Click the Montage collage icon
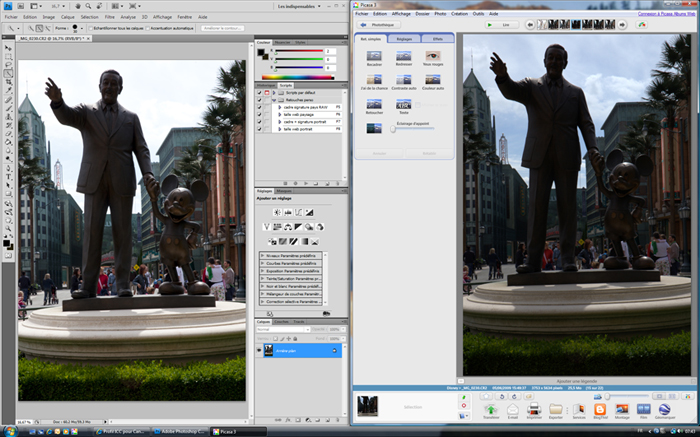The width and height of the screenshot is (700, 437). (x=622, y=409)
